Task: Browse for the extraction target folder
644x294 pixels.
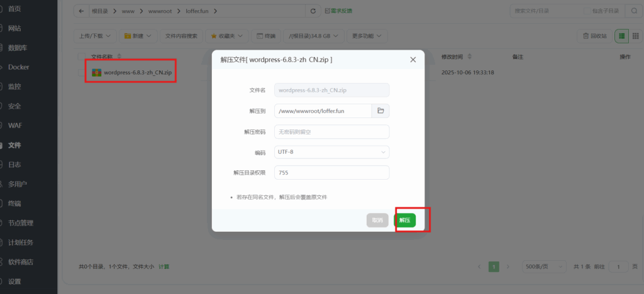Action: click(380, 111)
